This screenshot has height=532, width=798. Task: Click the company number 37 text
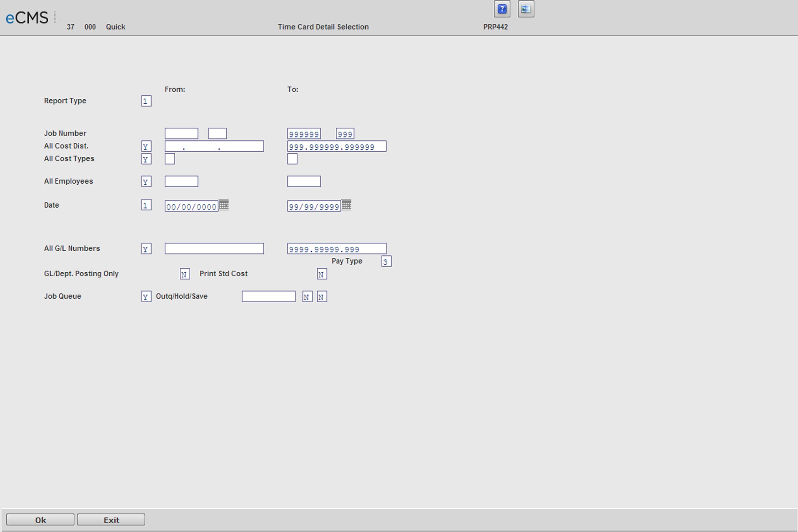coord(71,27)
